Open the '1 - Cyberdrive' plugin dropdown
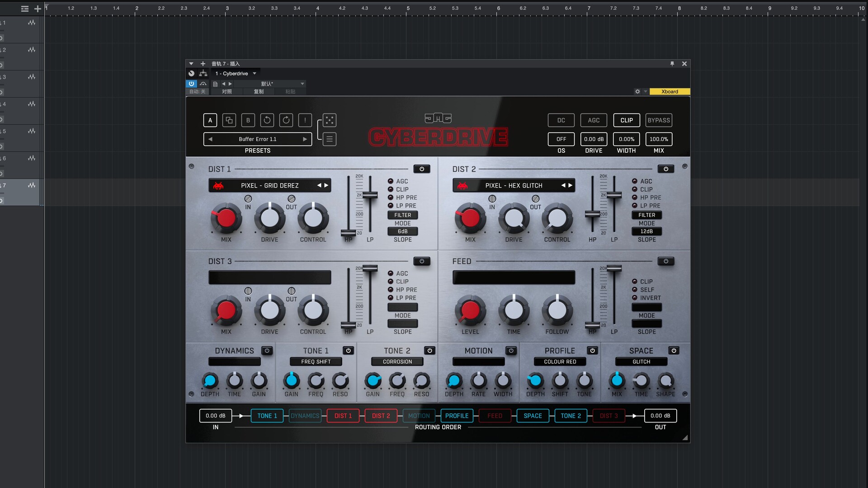Screen dimensions: 868x488 236,74
